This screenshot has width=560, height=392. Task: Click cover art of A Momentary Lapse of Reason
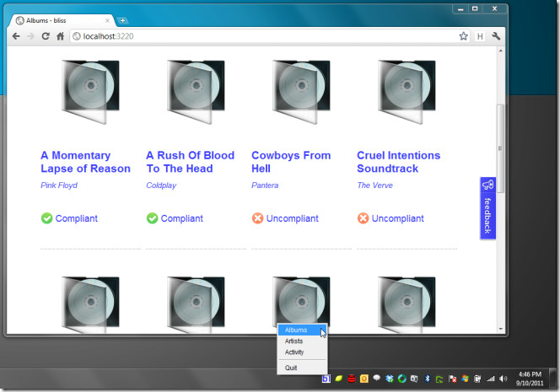point(90,92)
